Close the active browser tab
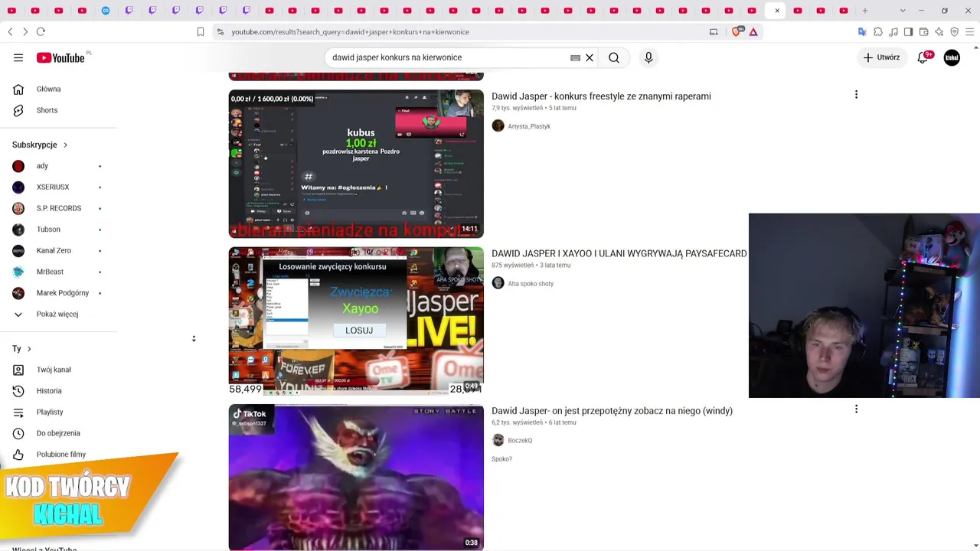 coord(777,11)
